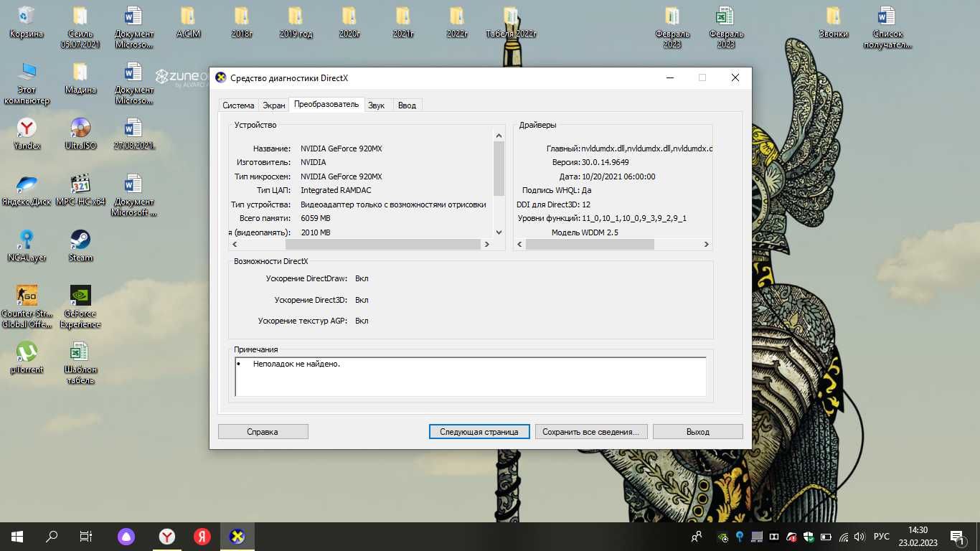Open NVIDIA tray icon
Viewport: 980px width, 551px height.
point(723,537)
